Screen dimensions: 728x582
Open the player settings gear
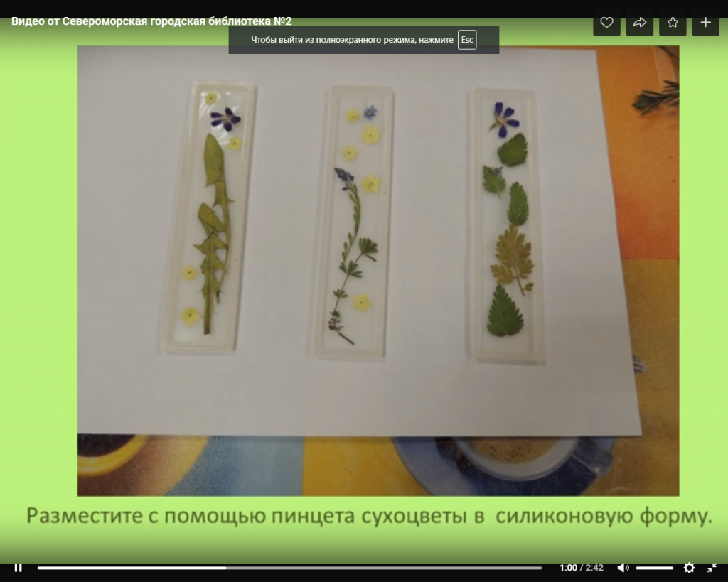[689, 568]
